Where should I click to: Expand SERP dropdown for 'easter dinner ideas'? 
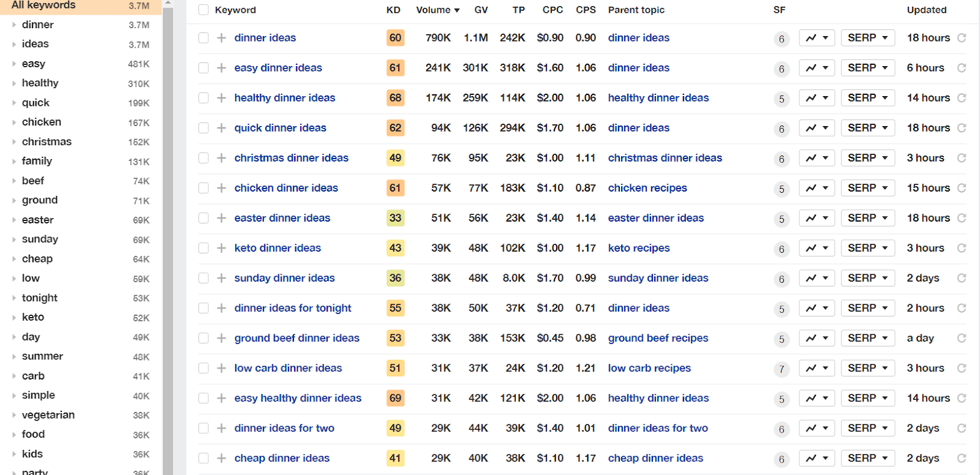(867, 218)
